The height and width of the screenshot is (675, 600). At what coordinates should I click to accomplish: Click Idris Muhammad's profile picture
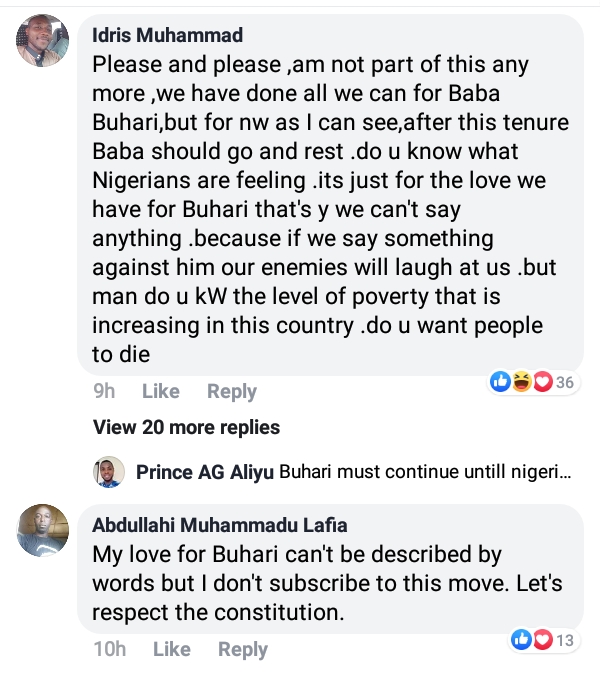pyautogui.click(x=43, y=45)
